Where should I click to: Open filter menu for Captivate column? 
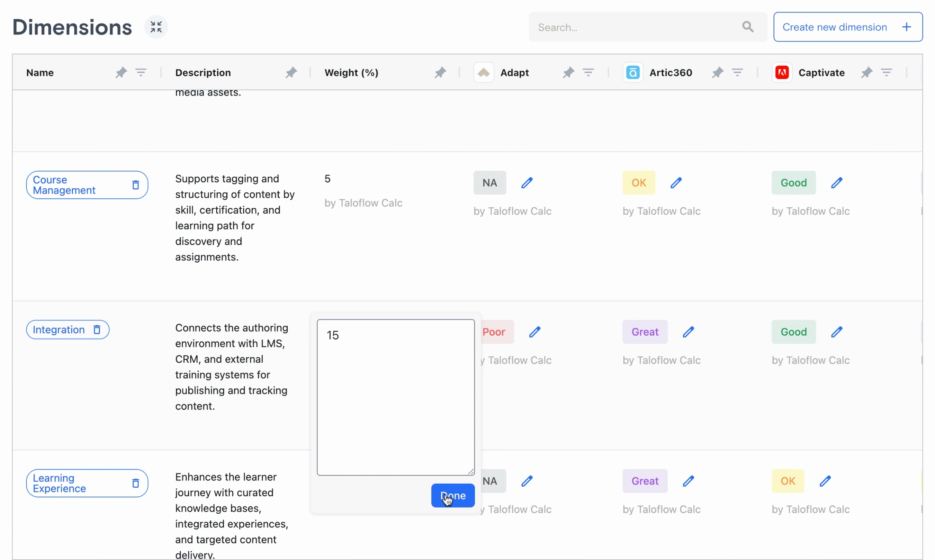[886, 73]
